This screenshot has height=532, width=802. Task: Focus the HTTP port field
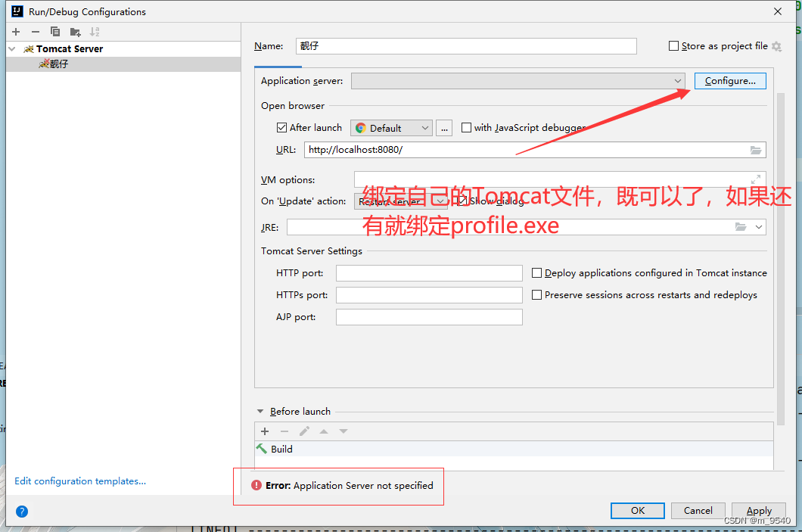(x=429, y=272)
